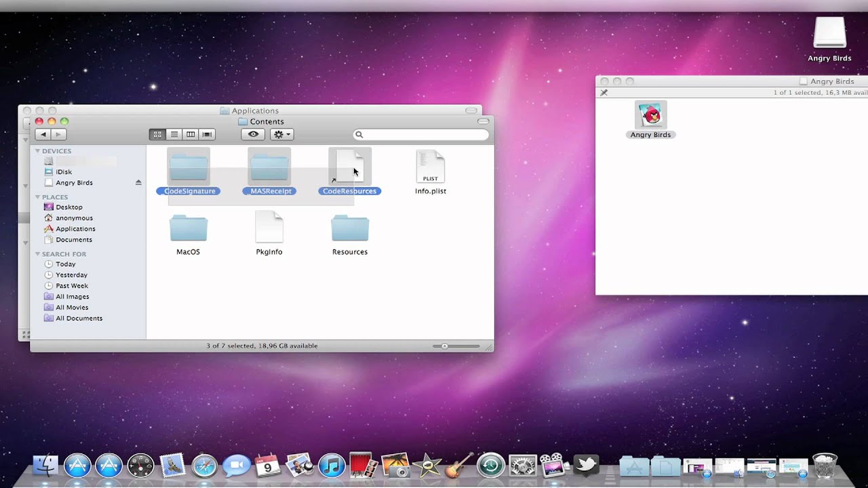Open Angry Birds disk on the desktop
The image size is (868, 488).
[829, 39]
